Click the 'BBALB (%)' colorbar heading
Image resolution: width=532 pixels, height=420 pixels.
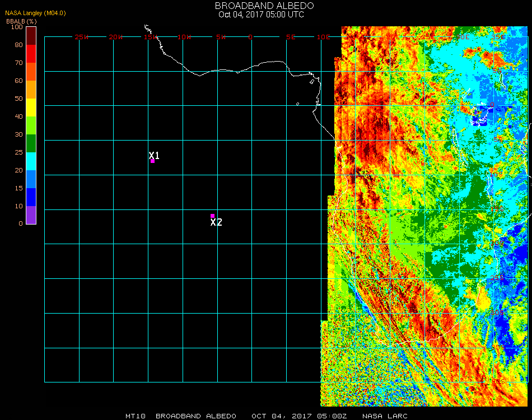pos(21,21)
